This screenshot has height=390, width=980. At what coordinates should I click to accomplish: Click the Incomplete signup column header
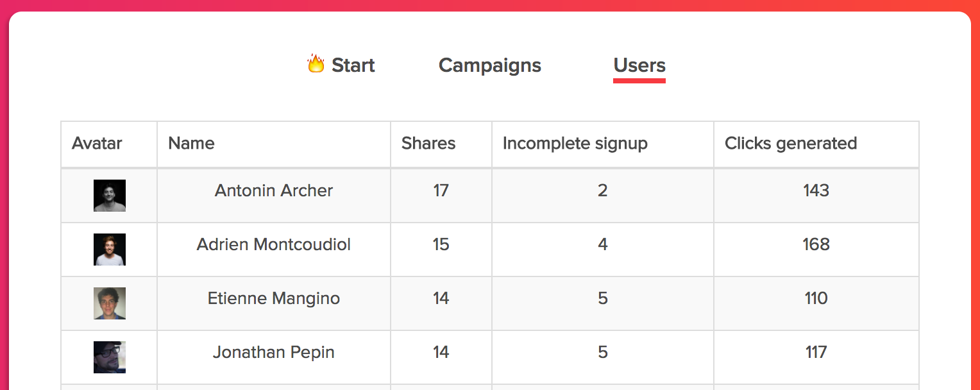pos(575,144)
